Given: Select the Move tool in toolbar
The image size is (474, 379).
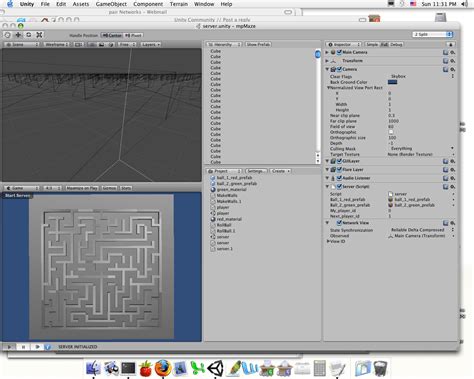Looking at the screenshot, I should coord(18,35).
